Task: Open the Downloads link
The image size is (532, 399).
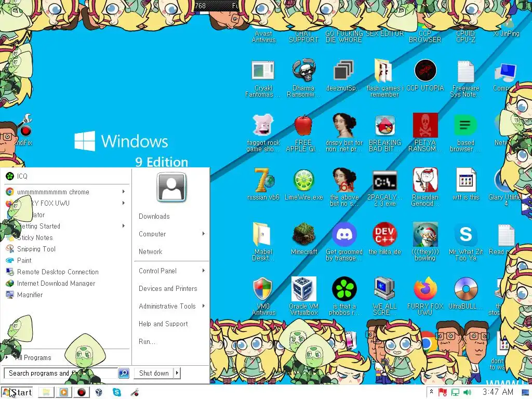Action: pos(154,217)
